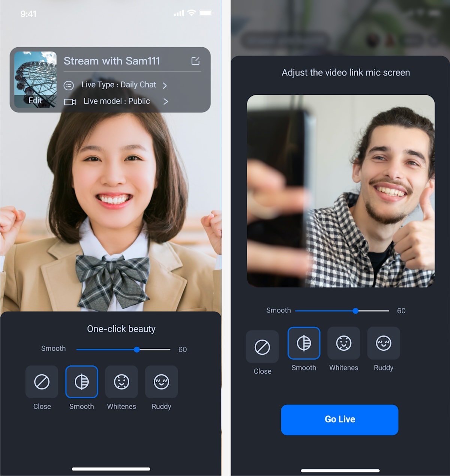Image resolution: width=450 pixels, height=476 pixels.
Task: Click the Smooth slider above video link filter icons
Action: (342, 311)
